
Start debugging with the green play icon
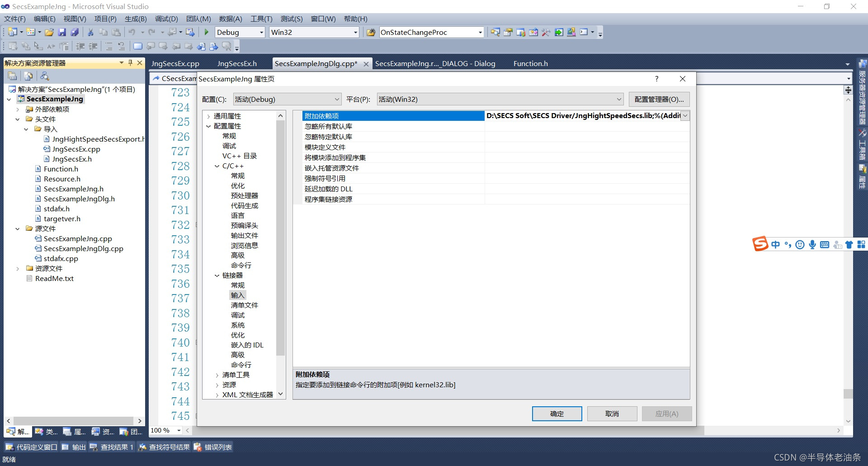(207, 32)
